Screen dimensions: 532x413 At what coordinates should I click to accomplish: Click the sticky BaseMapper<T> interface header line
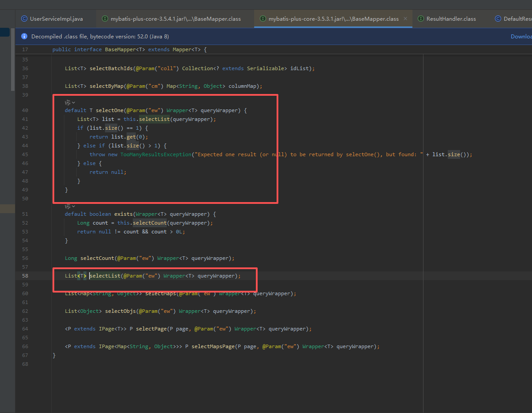(129, 49)
